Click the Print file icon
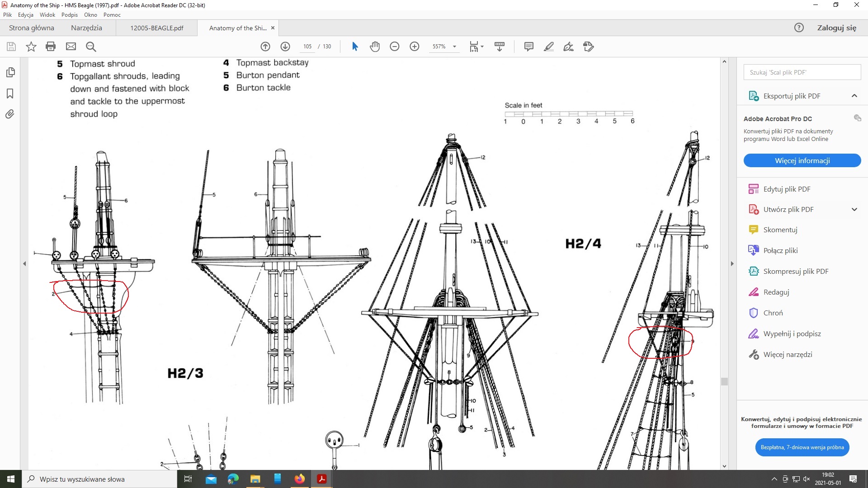The height and width of the screenshot is (488, 868). 51,47
